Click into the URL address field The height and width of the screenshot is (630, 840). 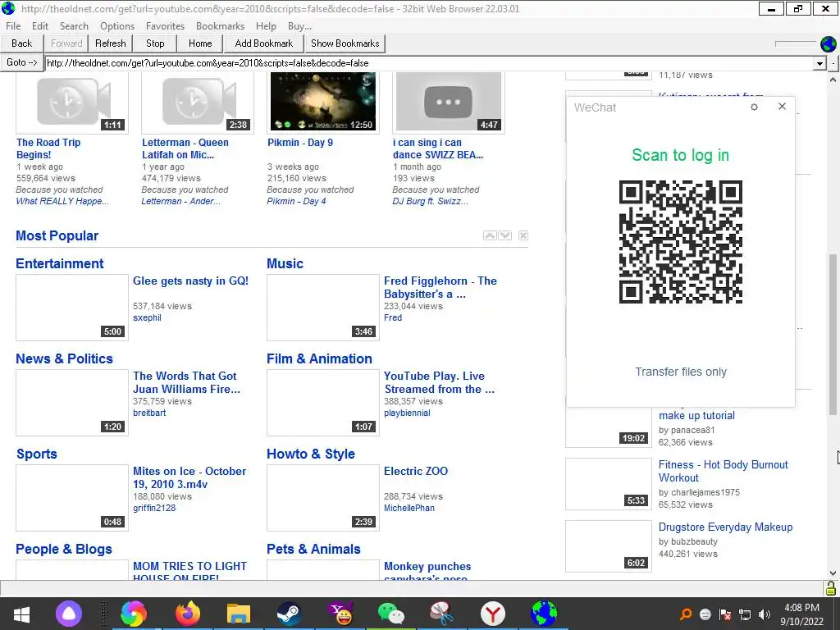[429, 63]
